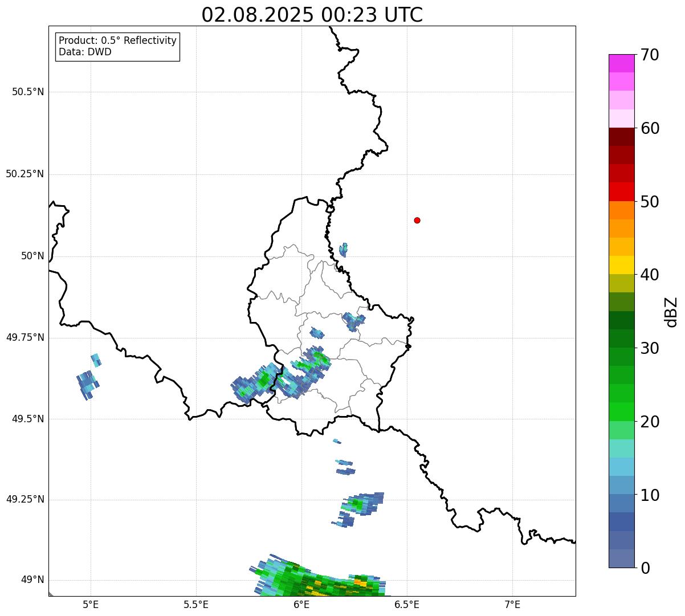The height and width of the screenshot is (616, 685).
Task: Click the 5°E longitude label
Action: point(91,605)
